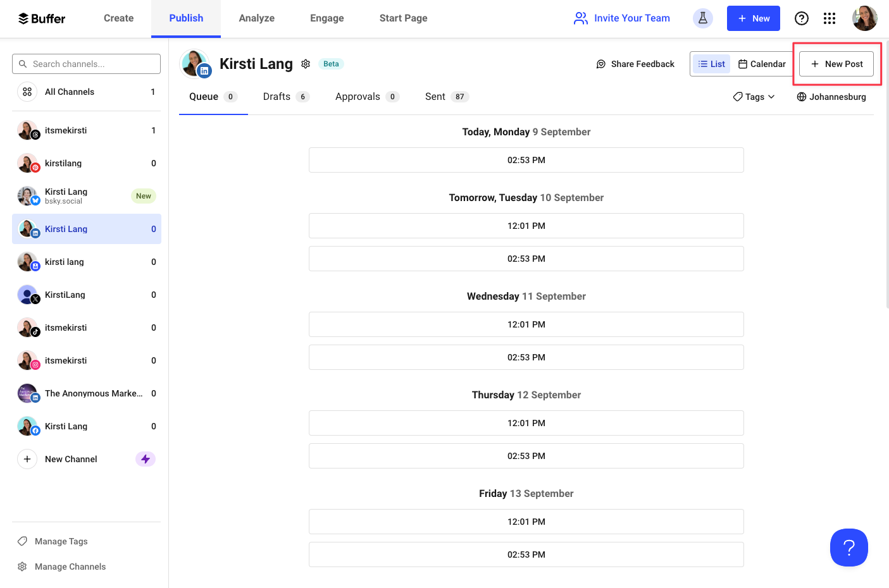Select the itsmekirsti Threads channel avatar
Screen dimensions: 889x588
click(28, 130)
